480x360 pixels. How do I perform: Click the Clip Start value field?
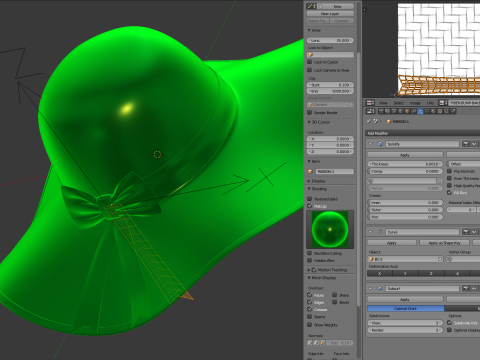[330, 85]
